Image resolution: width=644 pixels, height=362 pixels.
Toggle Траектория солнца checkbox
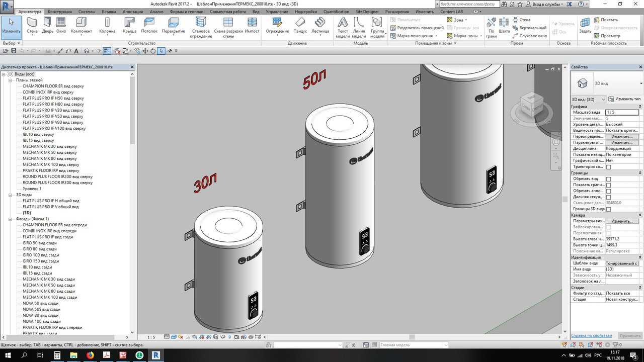[x=608, y=167]
